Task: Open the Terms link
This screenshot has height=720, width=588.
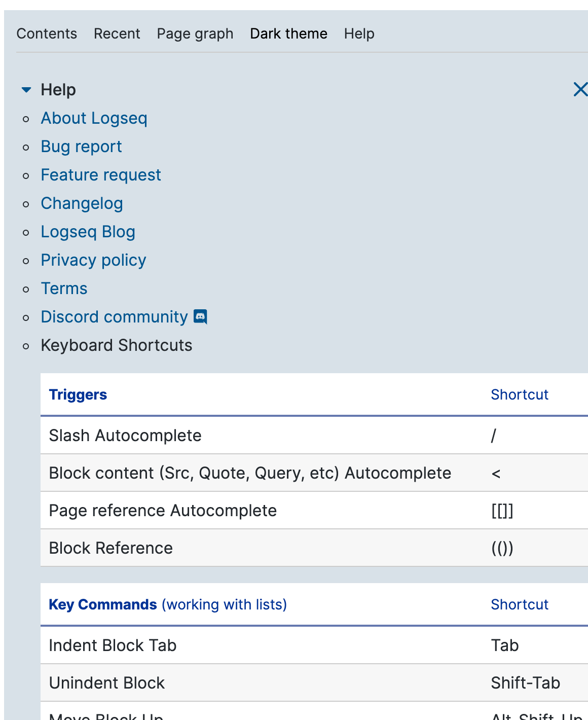Action: pyautogui.click(x=64, y=289)
